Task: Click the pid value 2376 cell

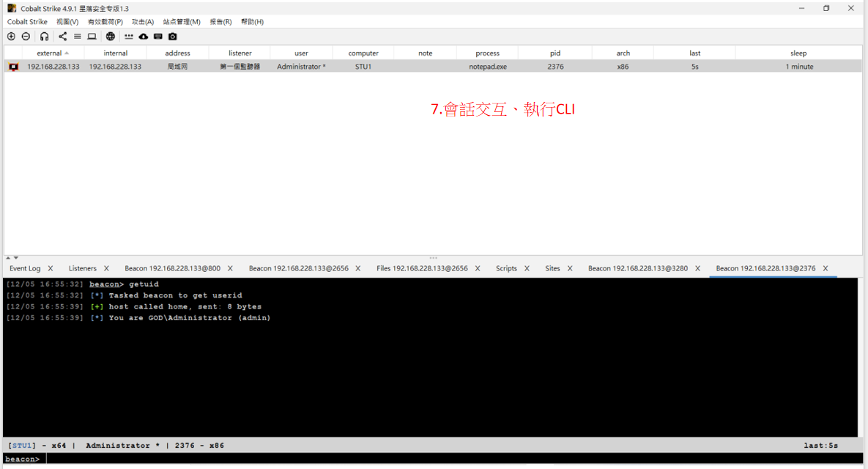Action: (556, 67)
